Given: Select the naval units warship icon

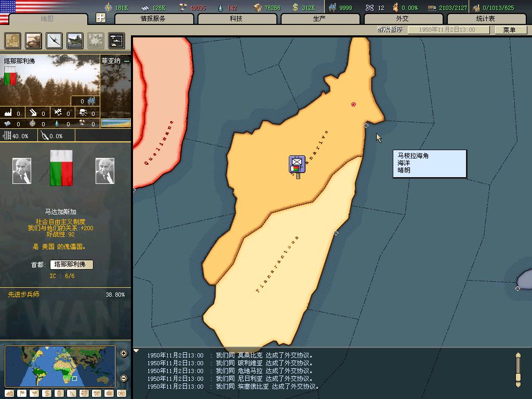Looking at the screenshot, I should 75,41.
